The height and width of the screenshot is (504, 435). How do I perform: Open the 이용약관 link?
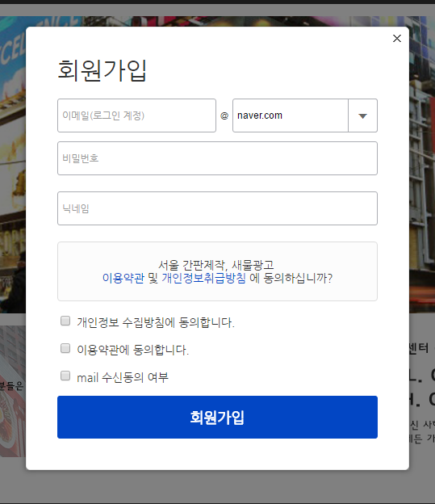point(123,278)
